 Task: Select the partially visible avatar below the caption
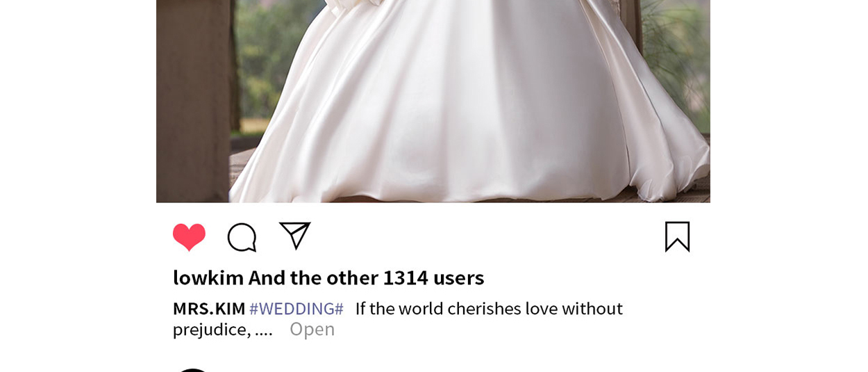tap(193, 370)
